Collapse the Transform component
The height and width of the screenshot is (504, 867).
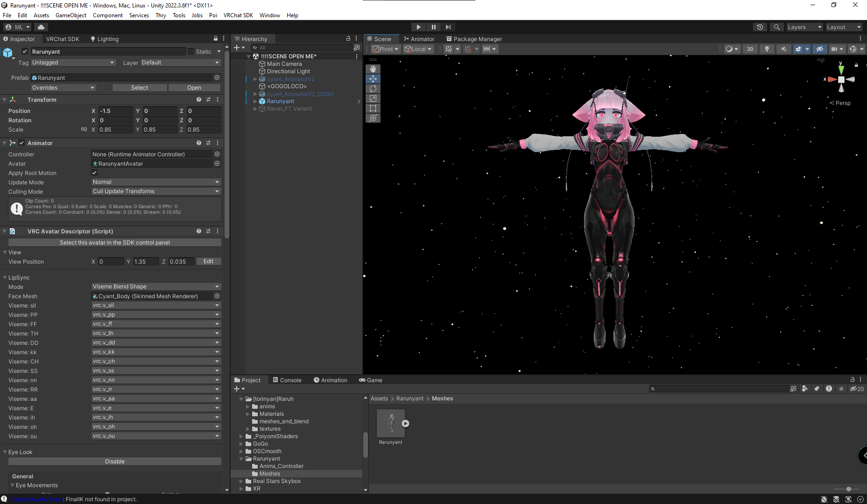pos(4,99)
